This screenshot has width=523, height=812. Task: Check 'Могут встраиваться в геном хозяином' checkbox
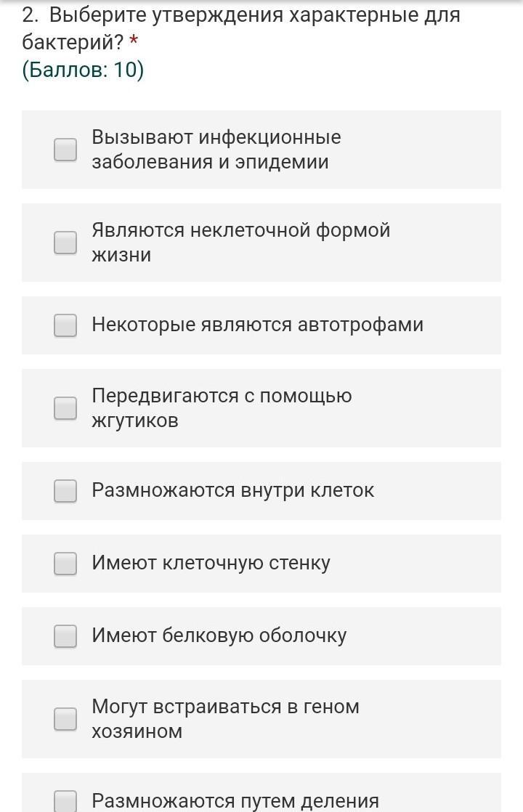pos(65,719)
